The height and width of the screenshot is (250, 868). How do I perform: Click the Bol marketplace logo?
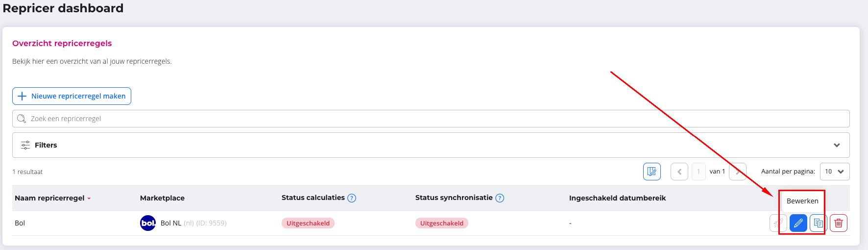147,223
